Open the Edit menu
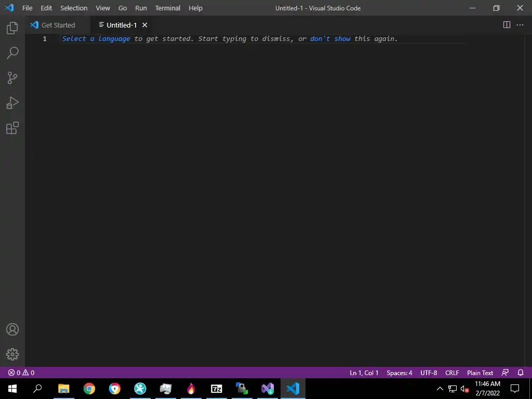This screenshot has width=532, height=399. tap(46, 8)
